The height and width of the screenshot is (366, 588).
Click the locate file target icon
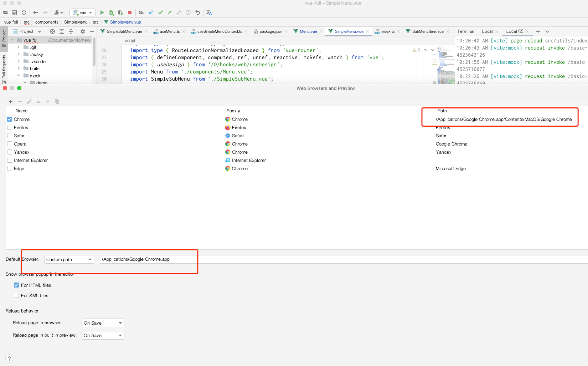[52, 31]
